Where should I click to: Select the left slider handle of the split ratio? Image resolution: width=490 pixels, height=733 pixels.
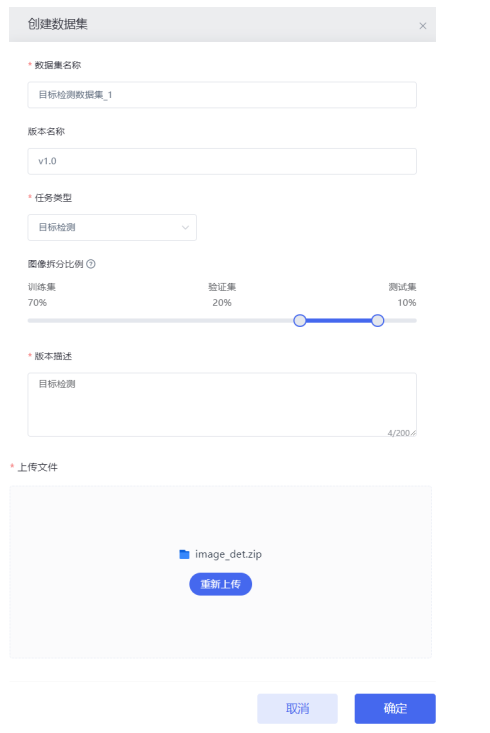(300, 321)
